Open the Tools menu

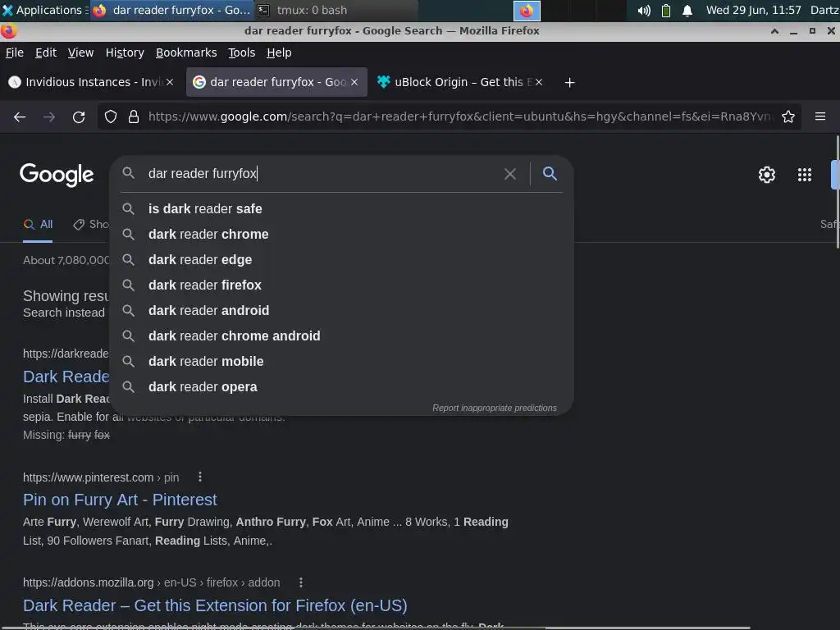[242, 52]
